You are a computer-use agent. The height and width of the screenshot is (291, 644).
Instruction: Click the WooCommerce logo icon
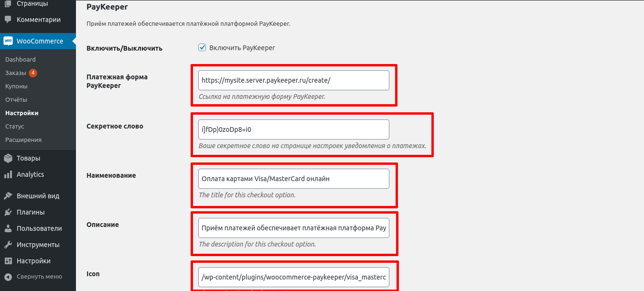(x=8, y=41)
